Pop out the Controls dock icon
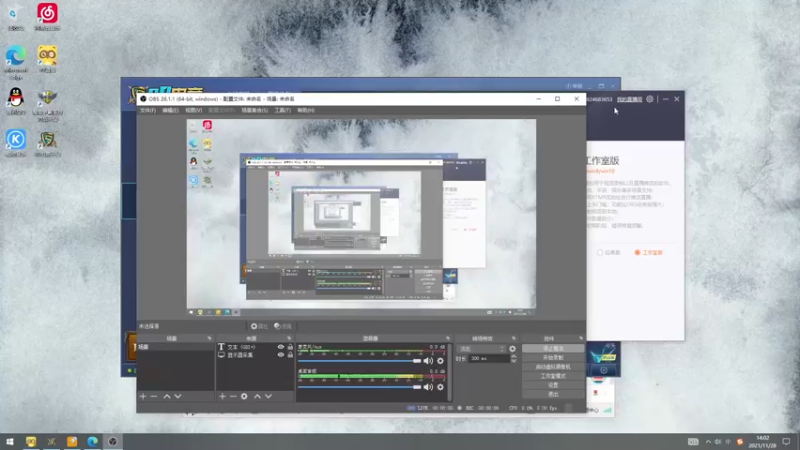Image resolution: width=800 pixels, height=450 pixels. [581, 338]
